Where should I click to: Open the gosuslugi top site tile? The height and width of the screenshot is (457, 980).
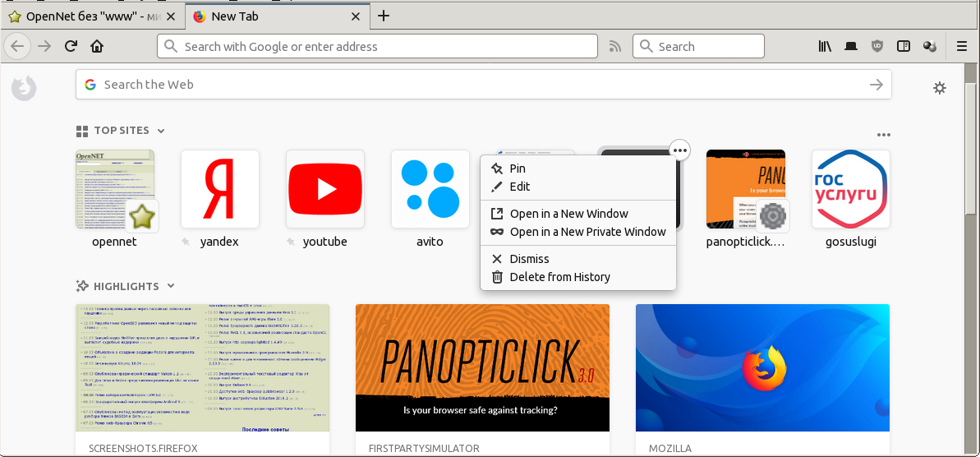851,189
